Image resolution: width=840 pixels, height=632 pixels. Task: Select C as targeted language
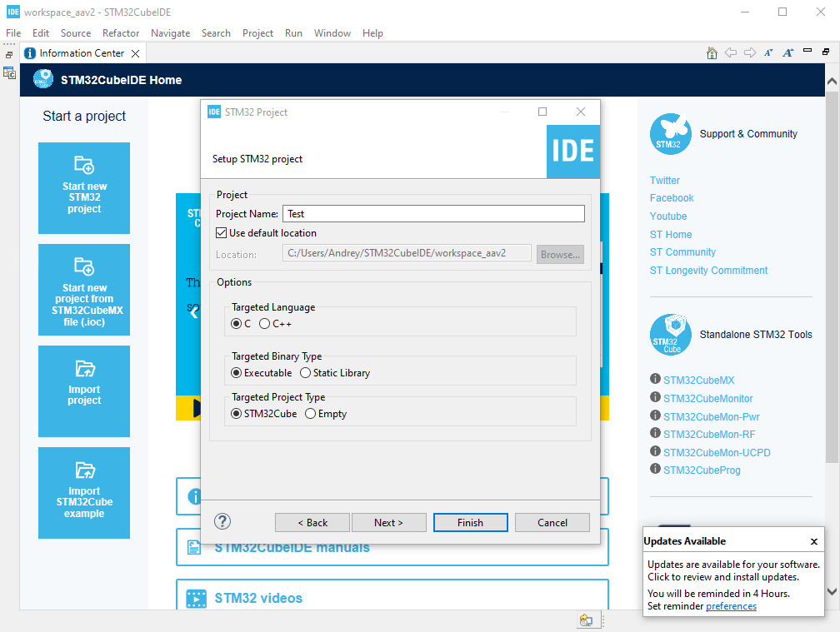[x=237, y=324]
